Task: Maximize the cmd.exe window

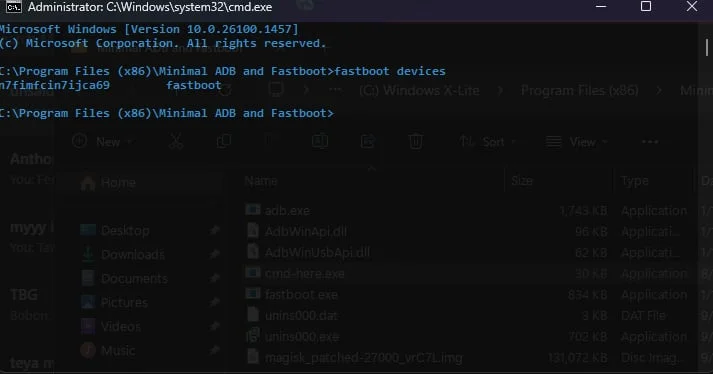Action: (x=646, y=6)
